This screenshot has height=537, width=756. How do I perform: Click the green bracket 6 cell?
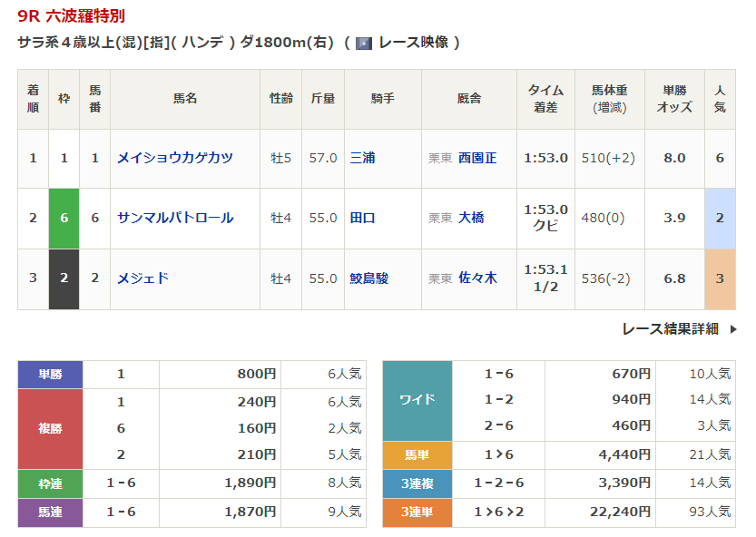click(64, 218)
